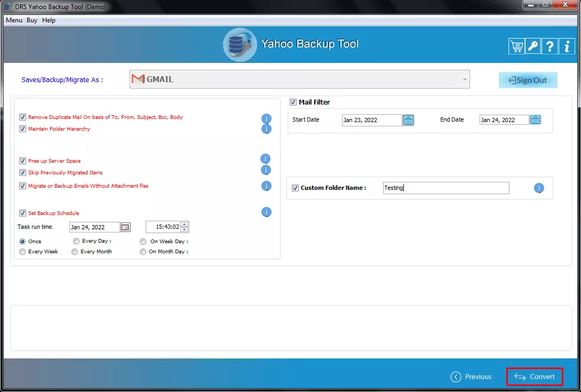Image resolution: width=581 pixels, height=392 pixels.
Task: Select the Once radio button
Action: click(22, 241)
